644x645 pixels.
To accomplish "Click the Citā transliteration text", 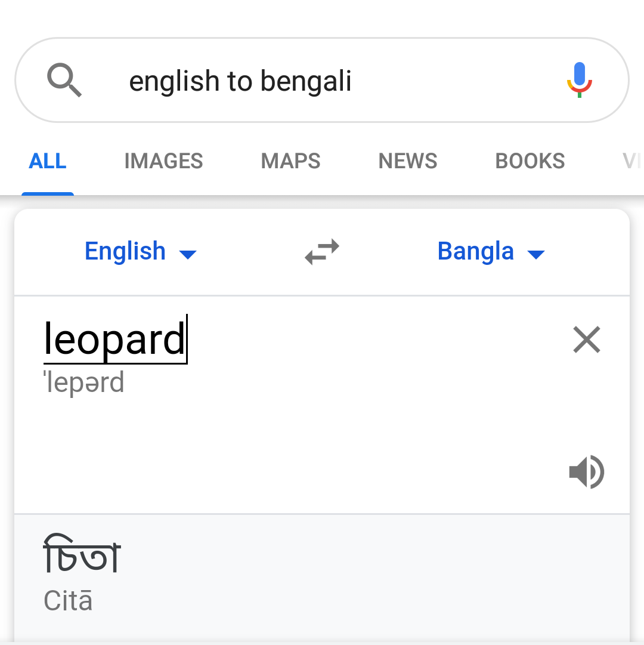I will [x=68, y=601].
